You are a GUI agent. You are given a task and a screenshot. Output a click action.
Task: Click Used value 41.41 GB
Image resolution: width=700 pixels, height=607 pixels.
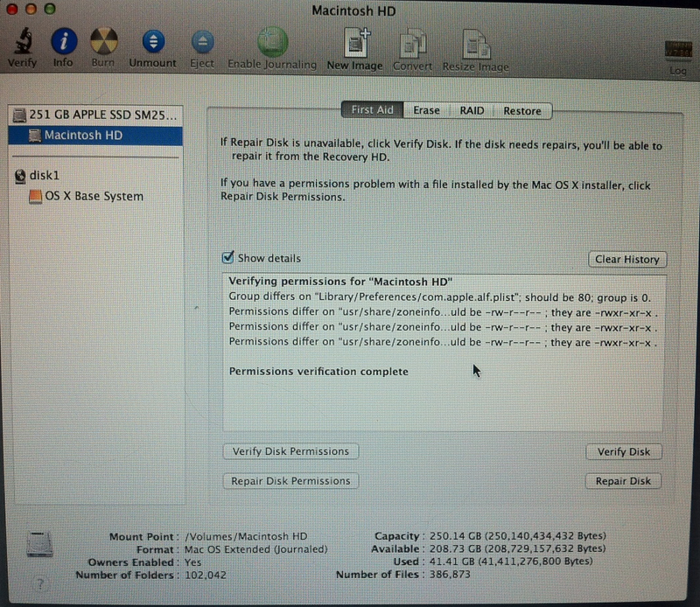(511, 561)
